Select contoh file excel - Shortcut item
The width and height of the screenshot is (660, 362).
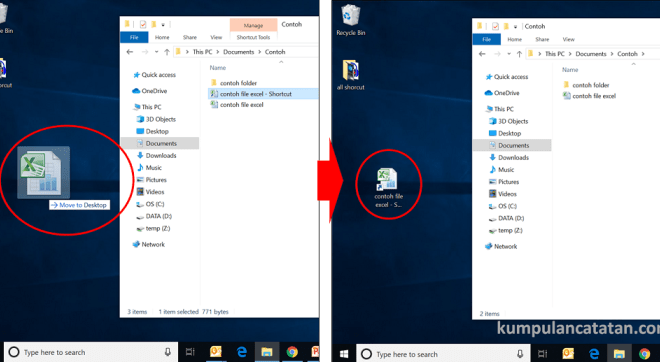pos(263,94)
